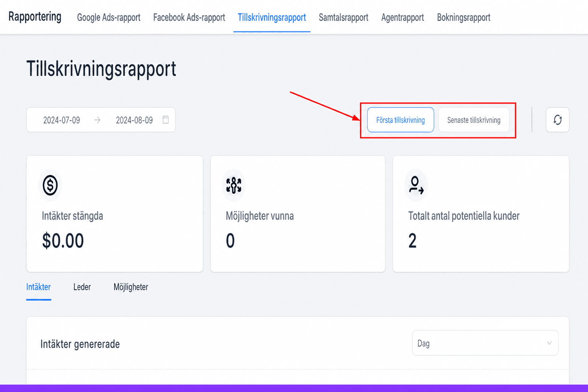Open the Facebook Ads-rapport tab

[189, 17]
